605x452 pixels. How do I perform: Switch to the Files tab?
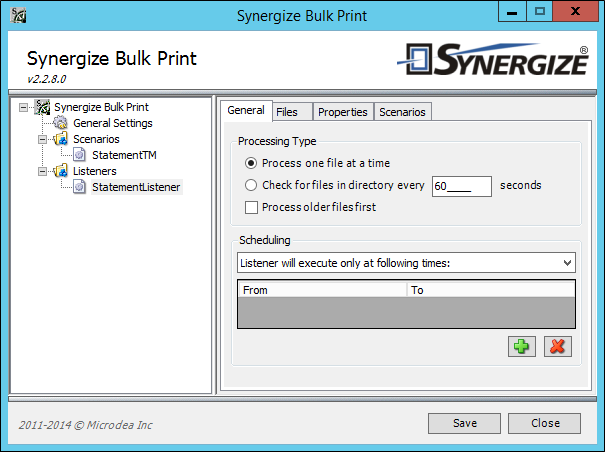pos(292,112)
